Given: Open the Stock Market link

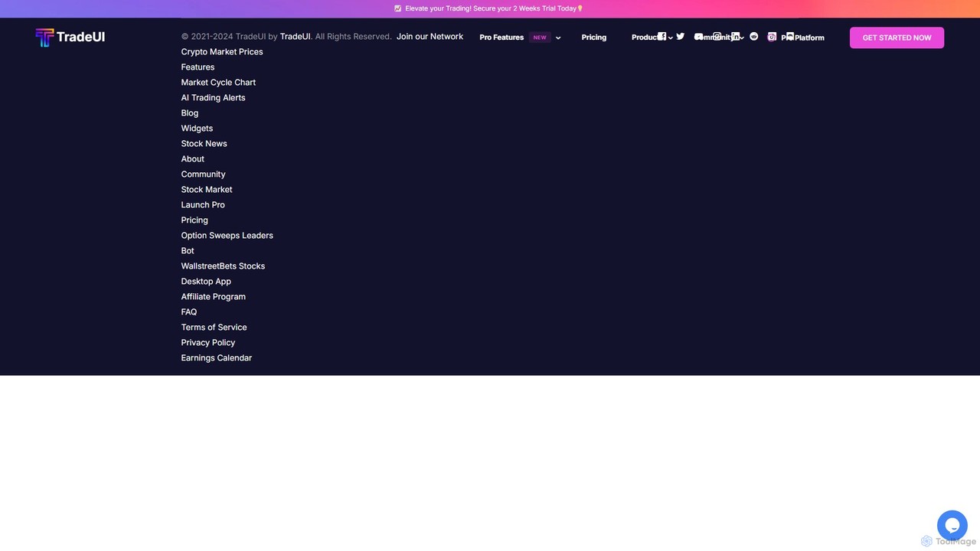Looking at the screenshot, I should (x=207, y=190).
